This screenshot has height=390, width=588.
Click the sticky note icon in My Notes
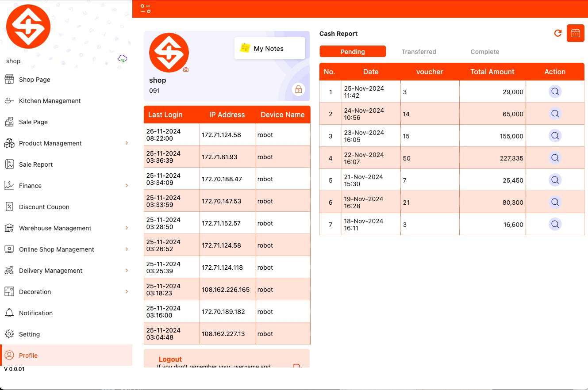click(245, 48)
